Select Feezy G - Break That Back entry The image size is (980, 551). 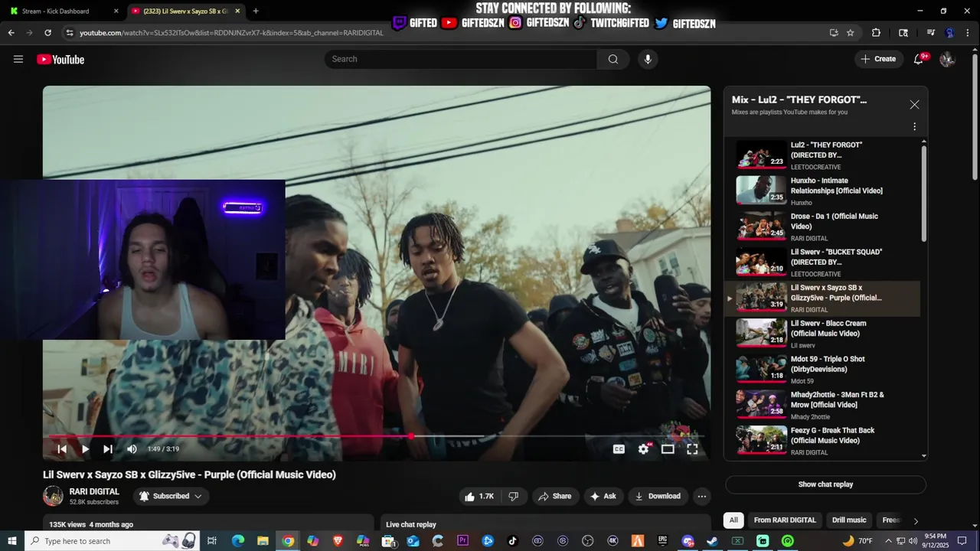823,441
